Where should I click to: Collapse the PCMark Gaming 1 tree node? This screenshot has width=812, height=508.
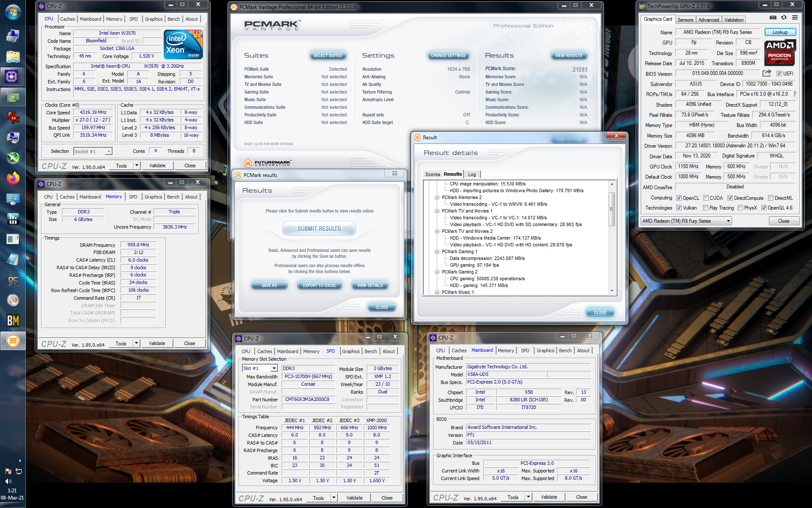point(437,251)
